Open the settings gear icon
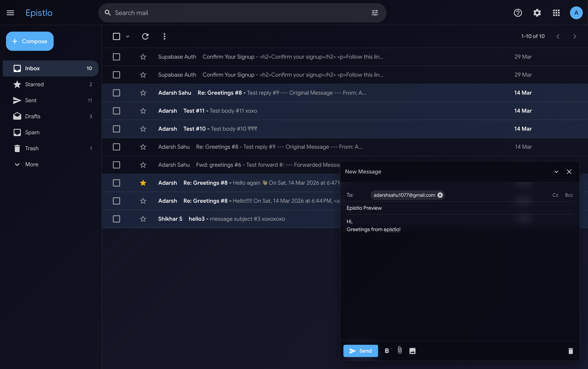Image resolution: width=588 pixels, height=369 pixels. (537, 13)
